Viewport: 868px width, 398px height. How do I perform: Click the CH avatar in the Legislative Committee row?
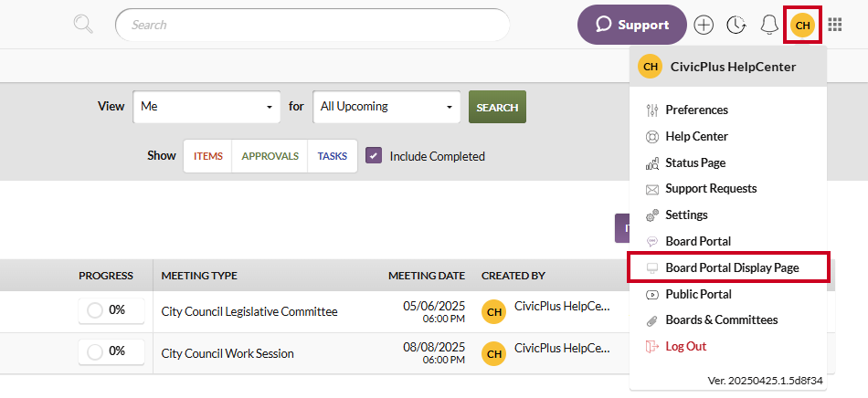(493, 312)
